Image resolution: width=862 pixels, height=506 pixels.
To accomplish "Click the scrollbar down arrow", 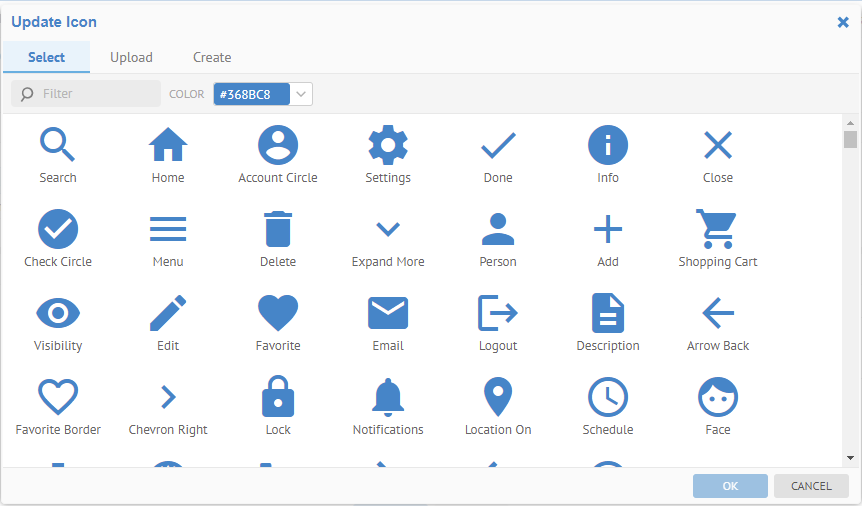I will (850, 458).
